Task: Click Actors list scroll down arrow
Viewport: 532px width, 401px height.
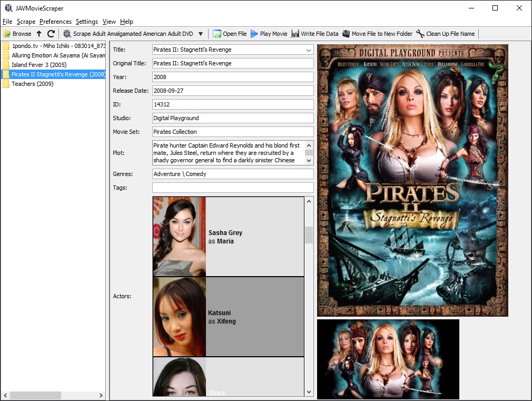Action: point(309,392)
